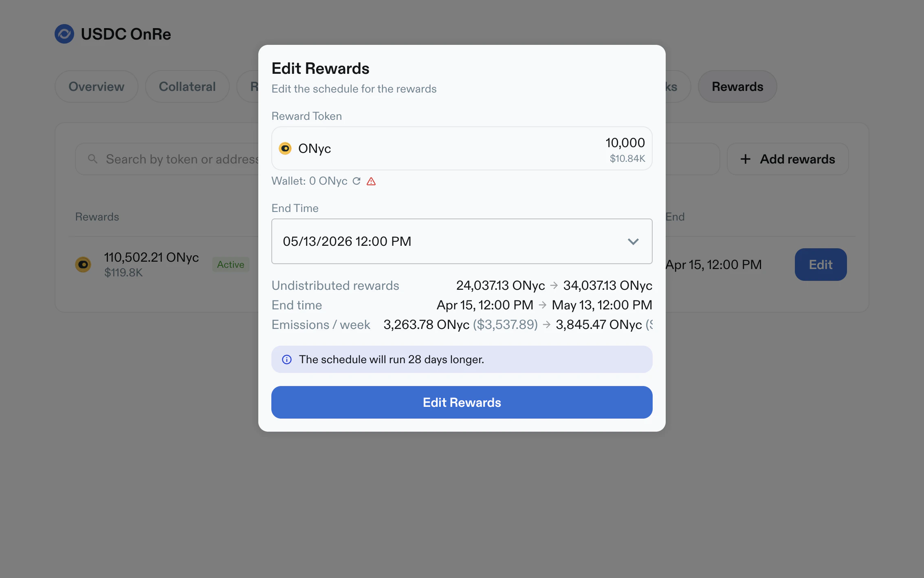Screen dimensions: 924x578
Task: Refresh the ONyc wallet balance
Action: click(x=356, y=181)
